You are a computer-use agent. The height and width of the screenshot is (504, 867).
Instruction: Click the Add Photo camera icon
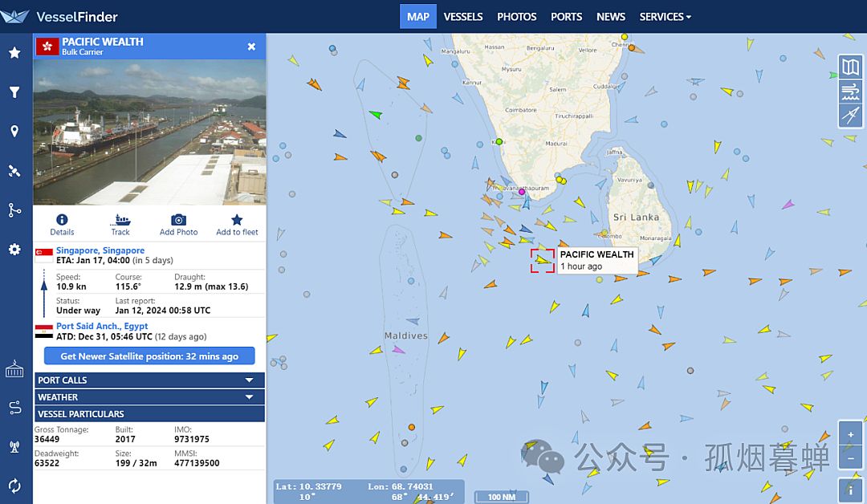[178, 224]
